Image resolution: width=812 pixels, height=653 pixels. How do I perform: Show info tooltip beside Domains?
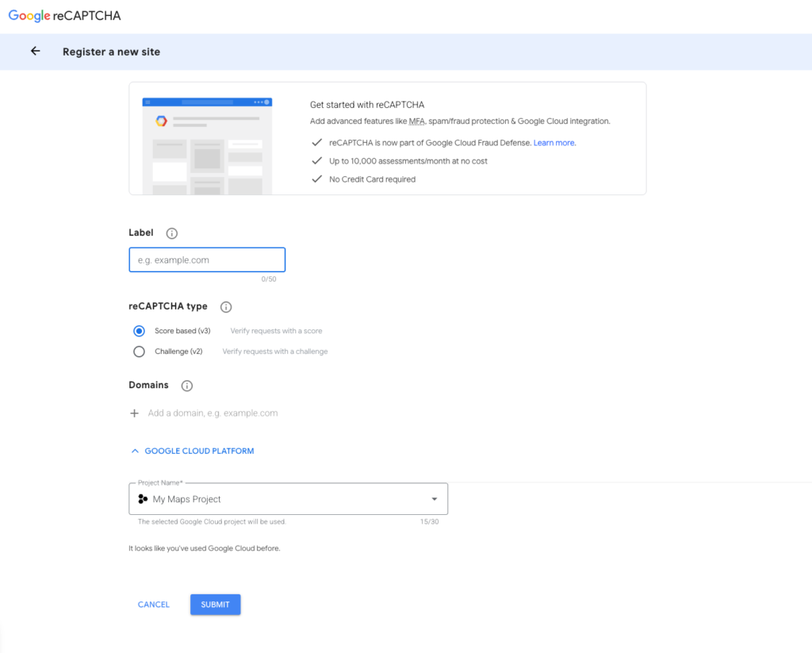click(187, 386)
